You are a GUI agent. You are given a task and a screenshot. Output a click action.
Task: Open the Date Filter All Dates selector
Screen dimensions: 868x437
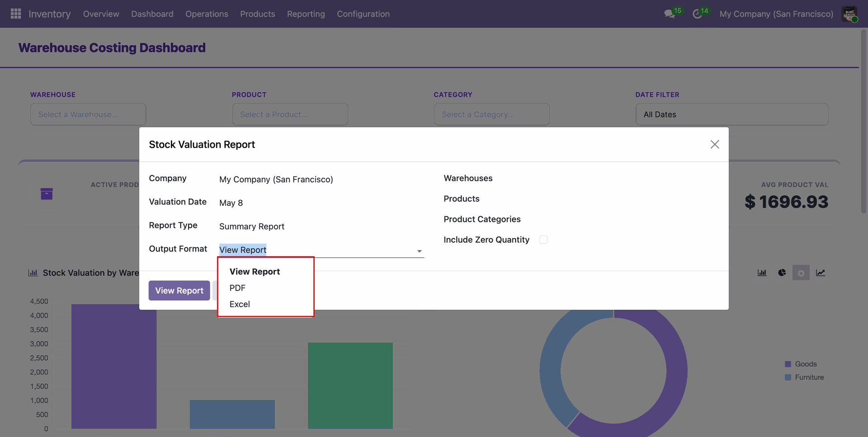point(732,114)
